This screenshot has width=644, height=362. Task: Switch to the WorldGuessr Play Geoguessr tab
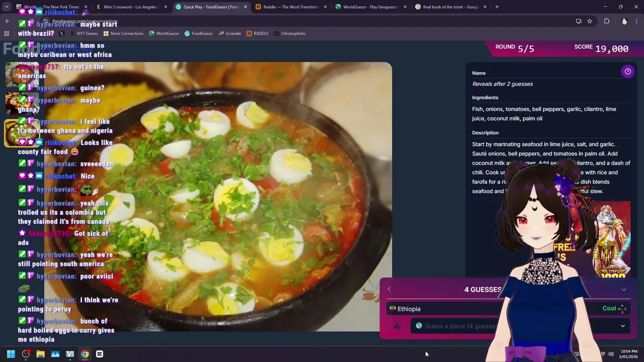click(371, 7)
